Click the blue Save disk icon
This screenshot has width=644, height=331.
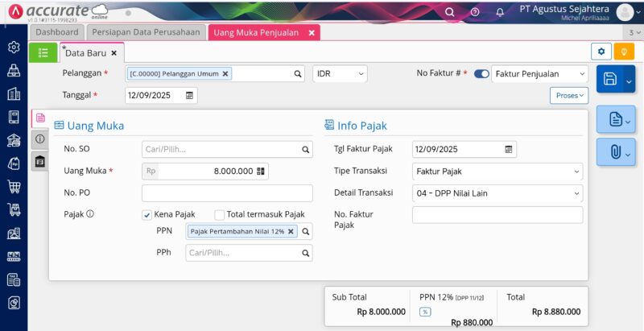point(610,79)
